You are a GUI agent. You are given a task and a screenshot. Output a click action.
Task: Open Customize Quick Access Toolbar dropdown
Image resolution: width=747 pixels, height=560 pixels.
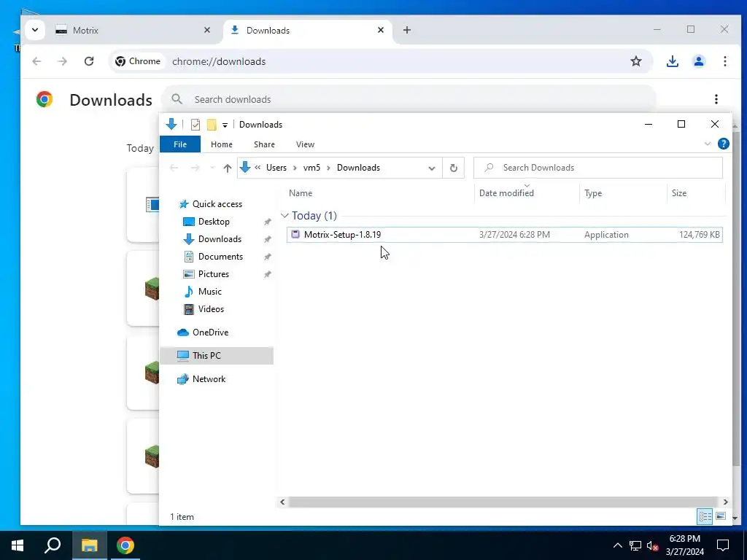pos(225,125)
